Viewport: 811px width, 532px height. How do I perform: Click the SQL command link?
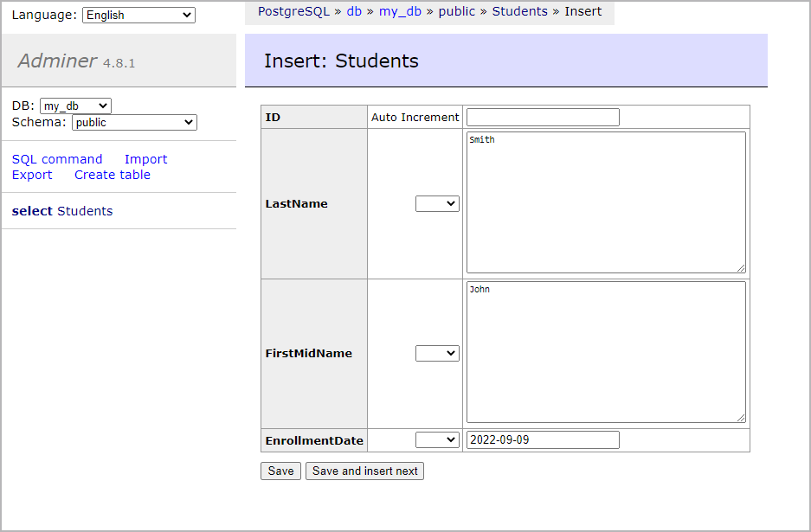click(57, 159)
